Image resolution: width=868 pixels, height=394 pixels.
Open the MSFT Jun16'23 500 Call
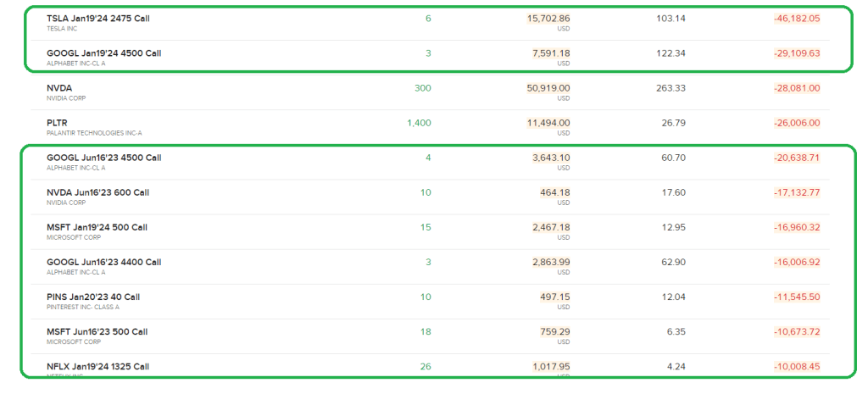pyautogui.click(x=97, y=331)
